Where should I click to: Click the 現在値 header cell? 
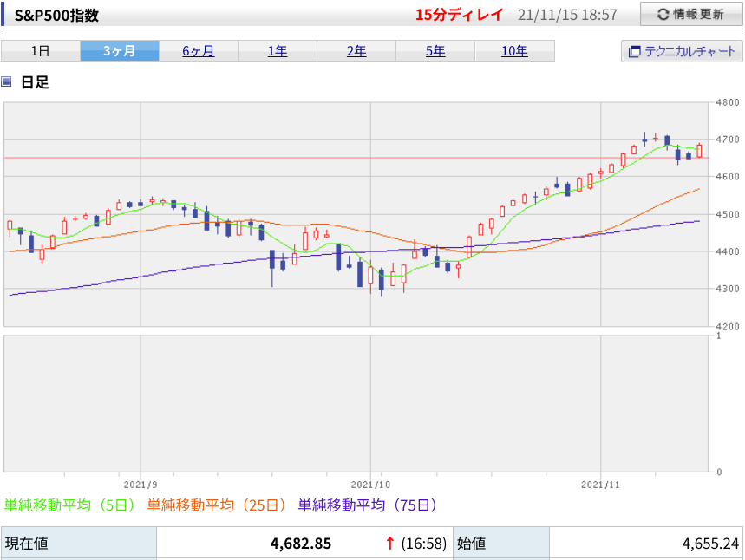pyautogui.click(x=79, y=543)
